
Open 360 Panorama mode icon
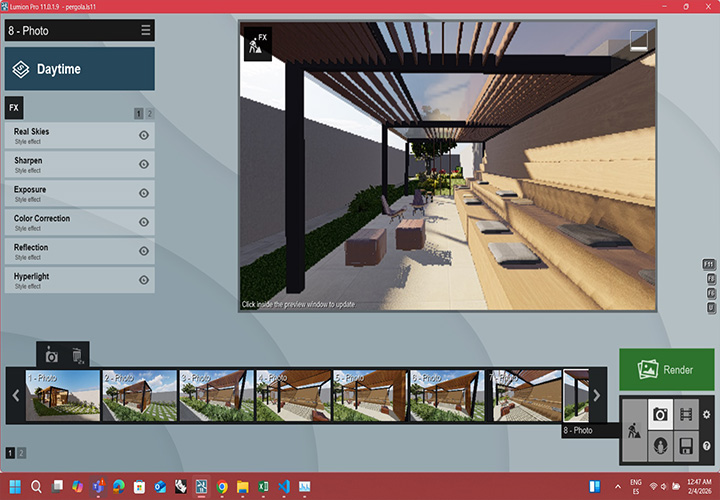[x=660, y=446]
